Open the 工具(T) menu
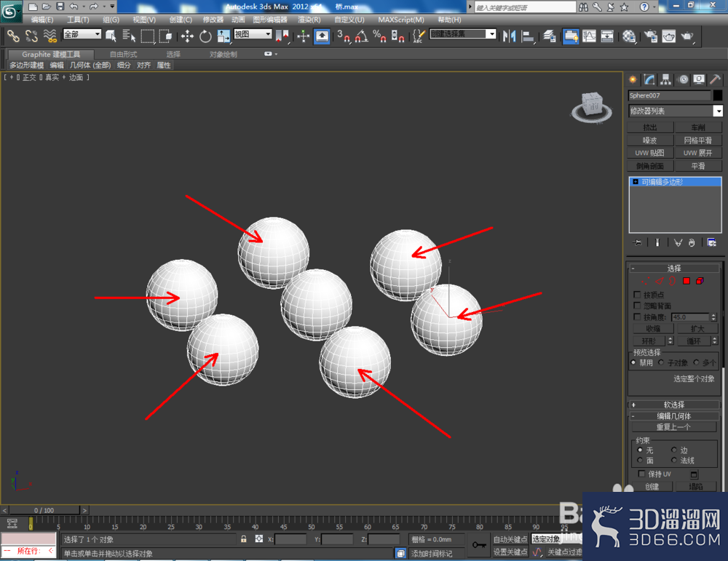The image size is (728, 561). tap(78, 20)
